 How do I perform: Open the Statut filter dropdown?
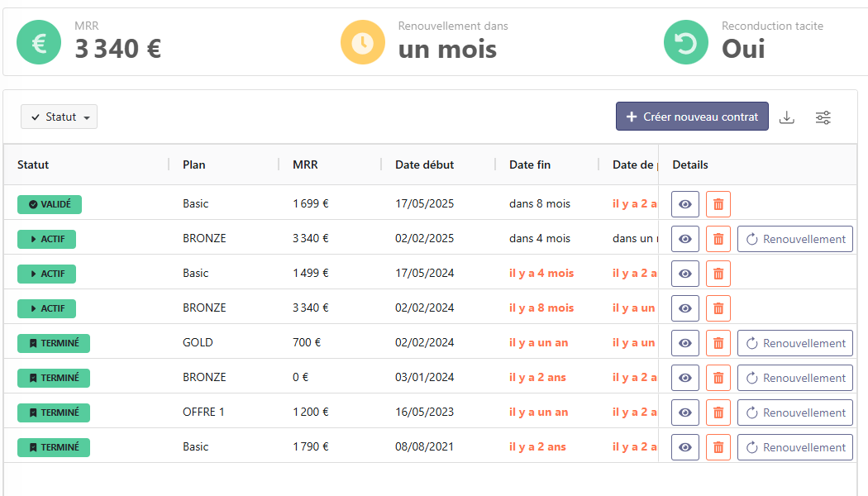[x=60, y=117]
